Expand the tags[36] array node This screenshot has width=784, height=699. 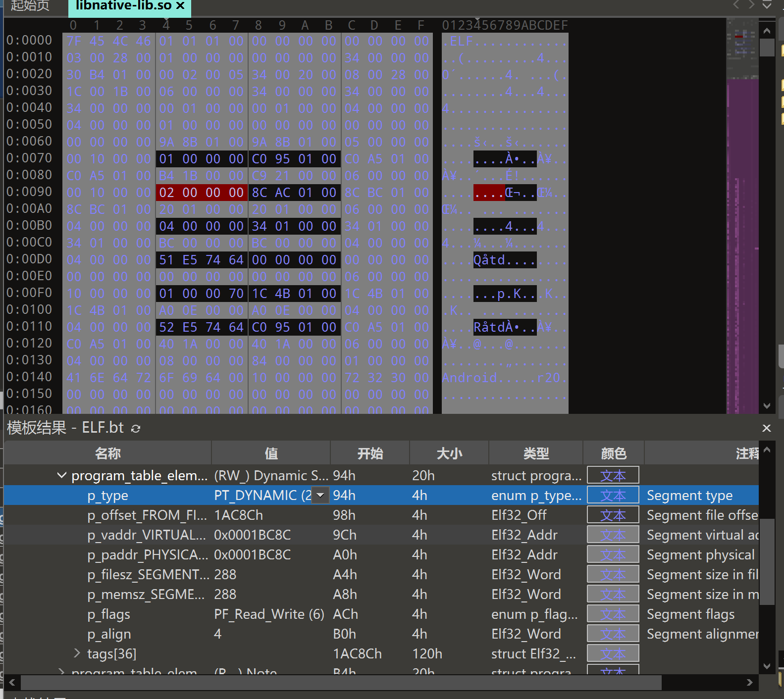click(x=77, y=653)
